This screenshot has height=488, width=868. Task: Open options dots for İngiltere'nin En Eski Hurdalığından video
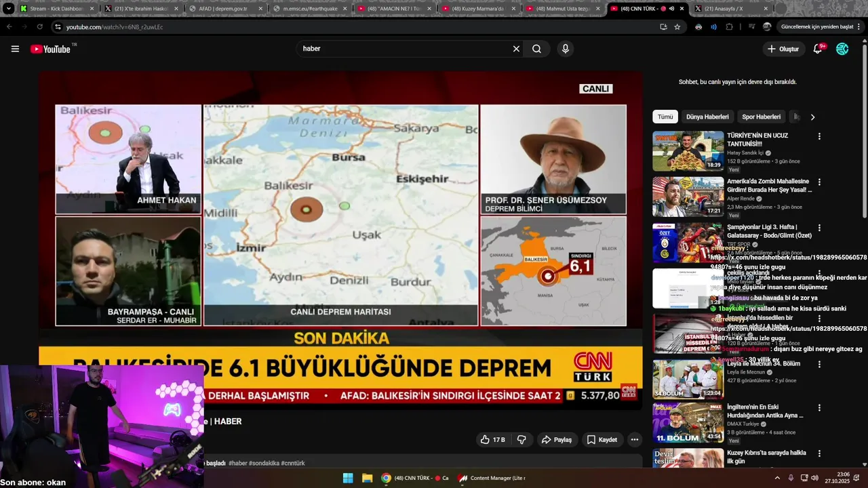pyautogui.click(x=819, y=409)
